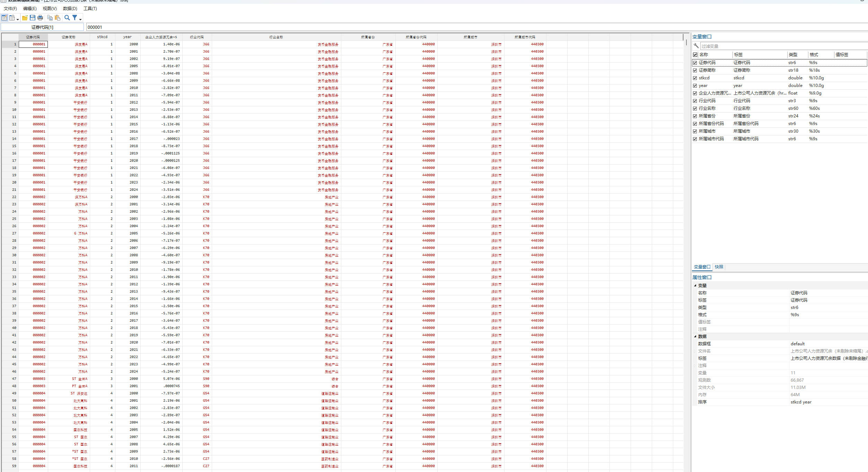
Task: Toggle the 所属城市 variable checkbox
Action: coord(695,131)
